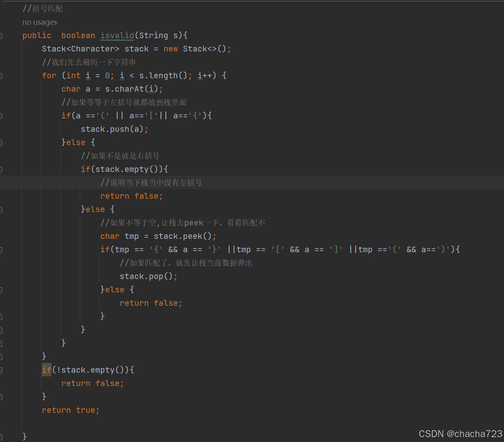Click the 'boolean' return type keyword
The image size is (504, 442).
(x=78, y=36)
